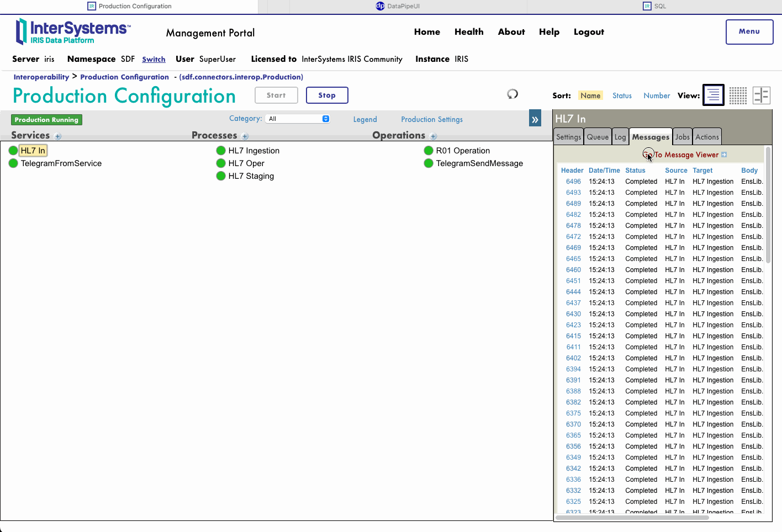Image resolution: width=782 pixels, height=532 pixels.
Task: Click the Start production button
Action: point(276,95)
